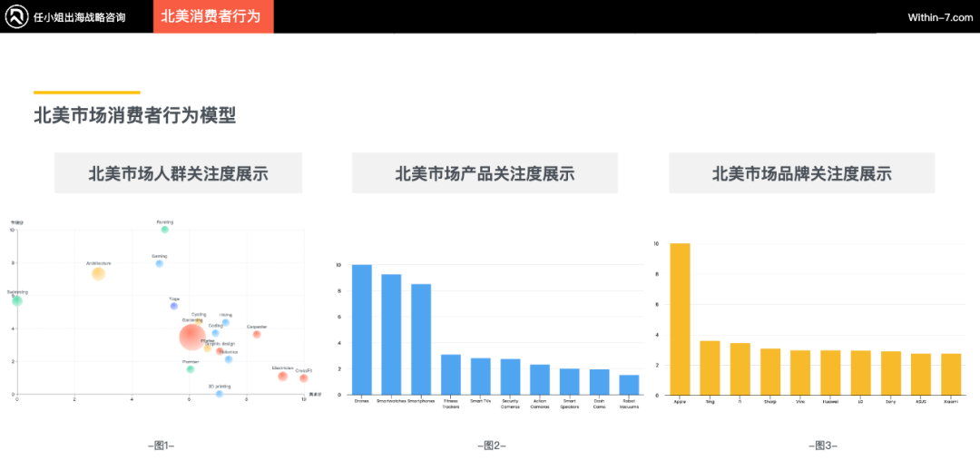Click the Coding bubble

[x=215, y=333]
